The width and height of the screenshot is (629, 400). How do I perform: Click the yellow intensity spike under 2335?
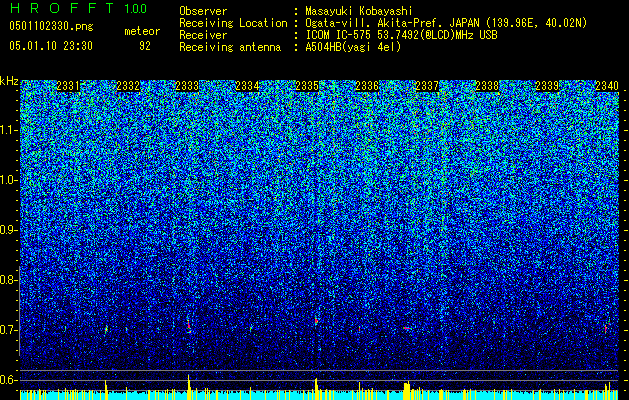pyautogui.click(x=316, y=388)
